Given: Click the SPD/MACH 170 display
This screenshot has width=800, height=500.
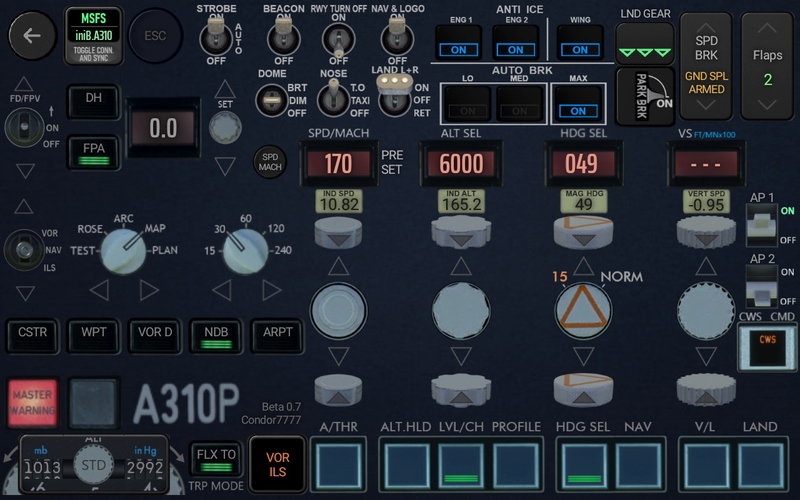Looking at the screenshot, I should click(339, 164).
